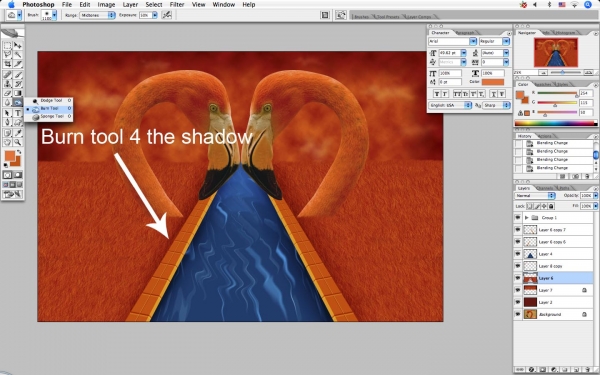The image size is (600, 375).
Task: Expand the Group 1 folder triangle
Action: 527,217
